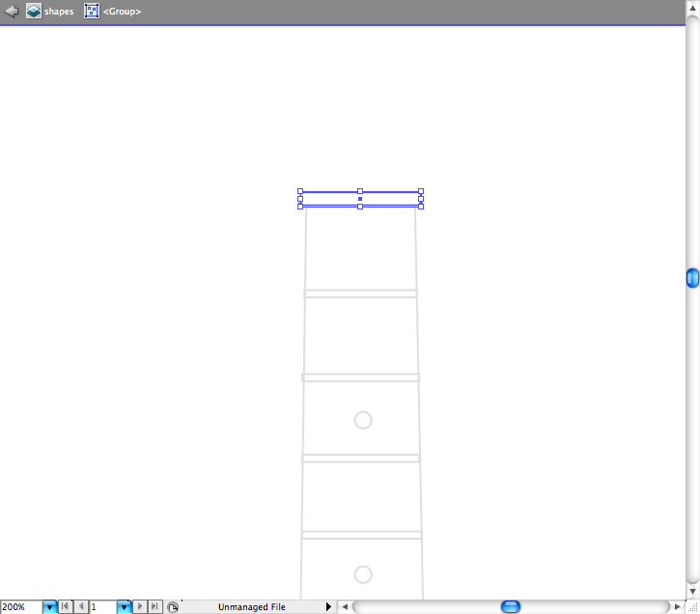Go to the next artboard page
The height and width of the screenshot is (614, 700).
click(x=140, y=607)
